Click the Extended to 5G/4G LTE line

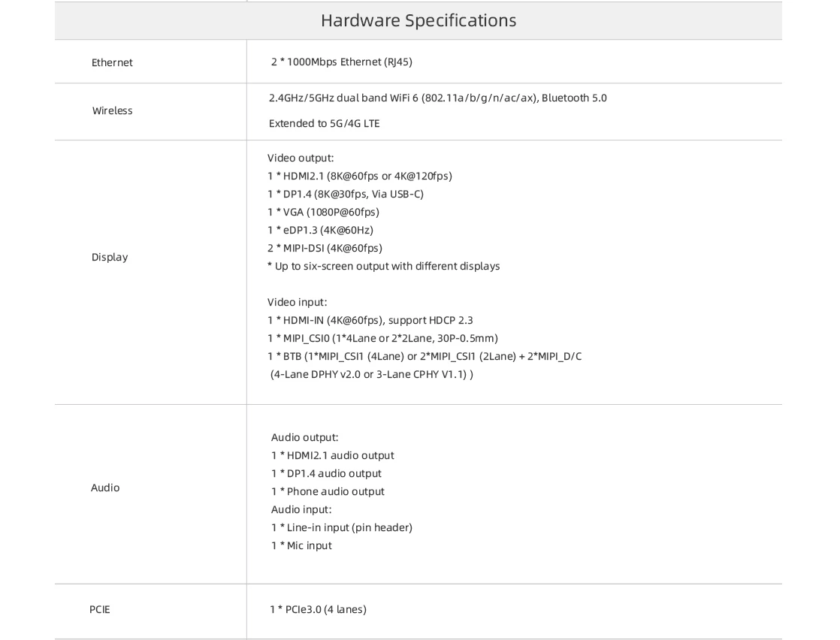[x=324, y=123]
